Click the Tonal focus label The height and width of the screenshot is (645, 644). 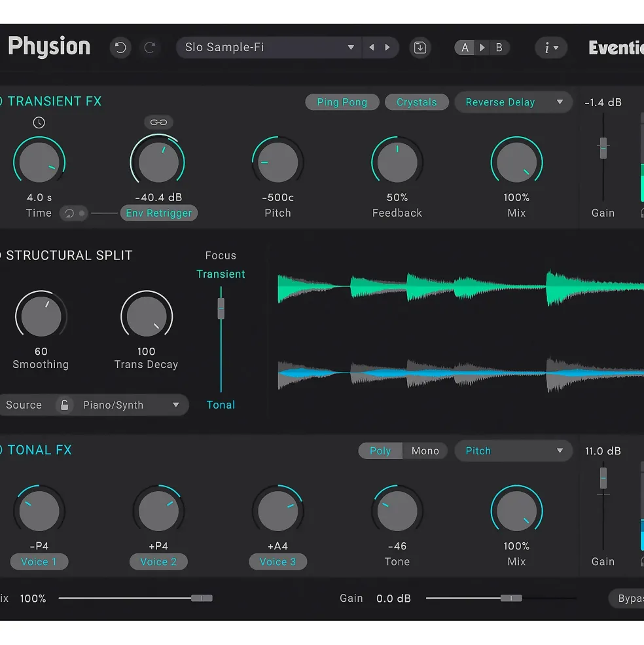tap(221, 405)
